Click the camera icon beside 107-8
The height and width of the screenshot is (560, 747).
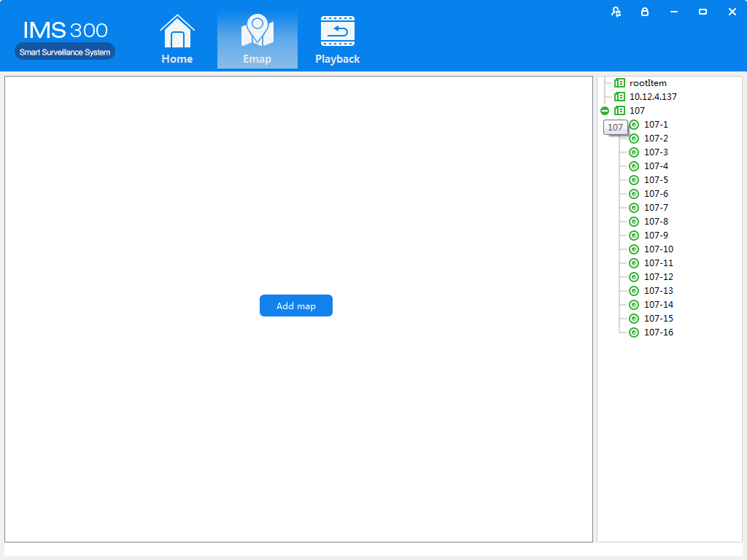point(634,222)
